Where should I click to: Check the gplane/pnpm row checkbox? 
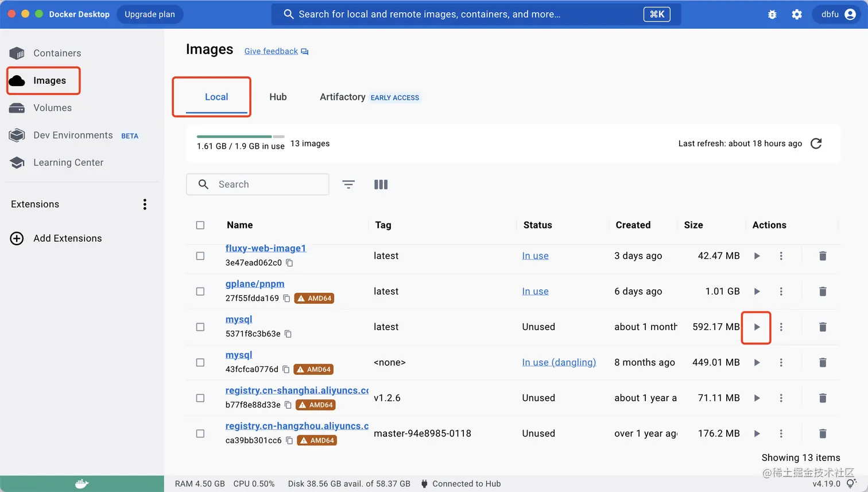pos(200,292)
